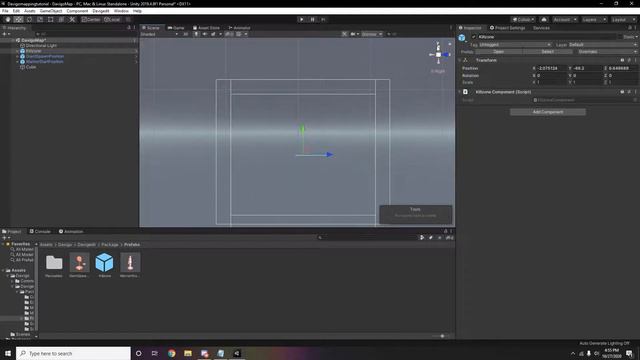Open the Layers dropdown
Viewport: 640px width, 360px height.
tap(594, 19)
